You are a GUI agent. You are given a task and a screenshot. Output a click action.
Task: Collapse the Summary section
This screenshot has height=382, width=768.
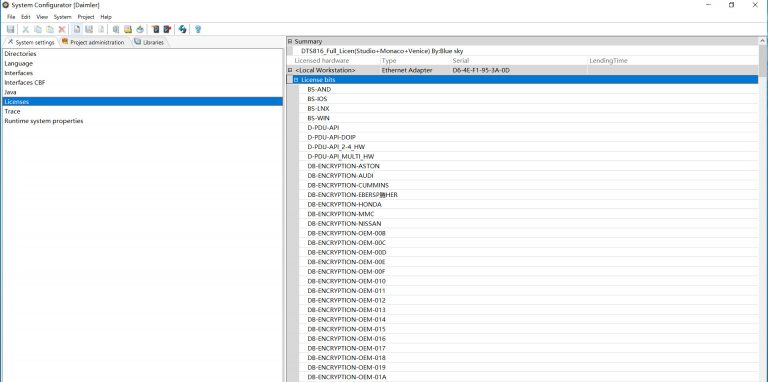click(x=290, y=42)
